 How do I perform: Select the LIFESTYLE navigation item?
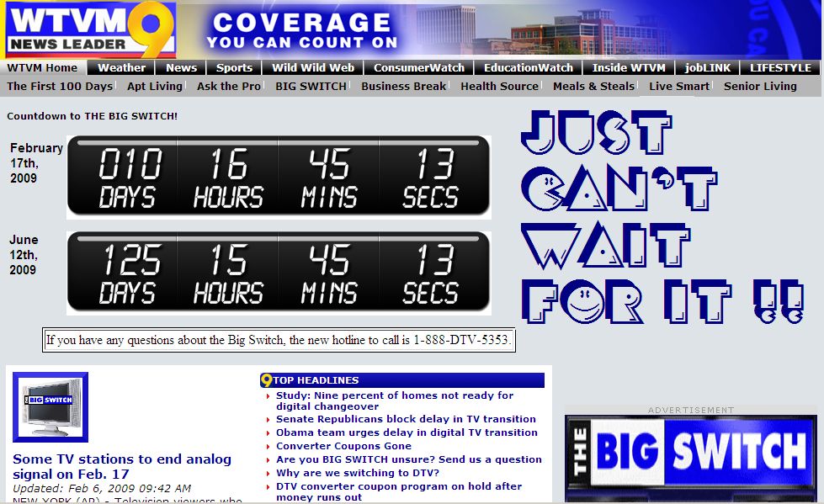780,68
